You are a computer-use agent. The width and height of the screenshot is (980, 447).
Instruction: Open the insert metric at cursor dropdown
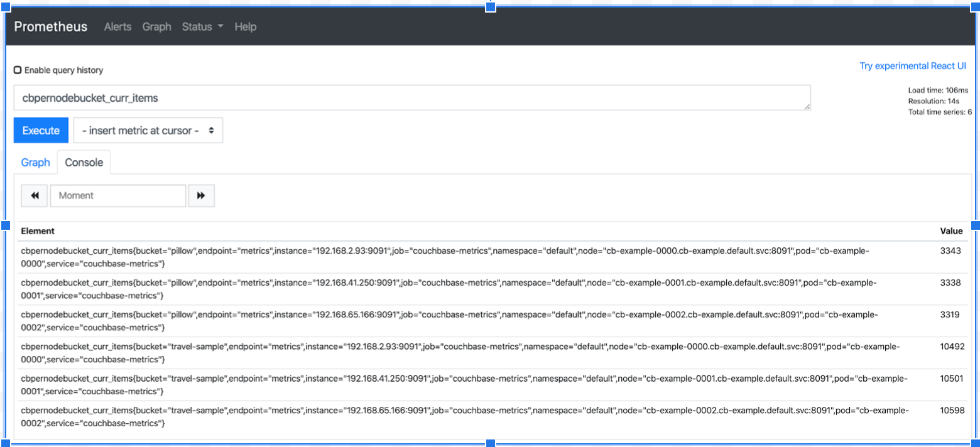(x=148, y=130)
